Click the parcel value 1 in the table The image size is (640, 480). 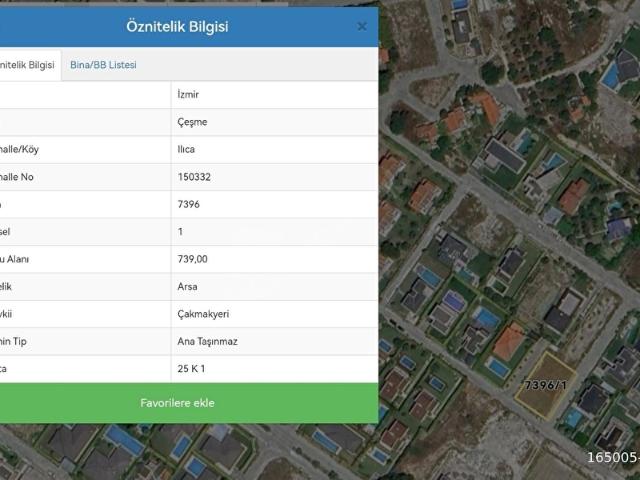180,232
